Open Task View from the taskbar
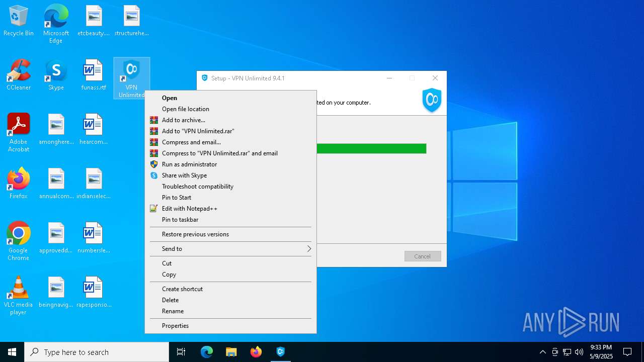 tap(181, 352)
